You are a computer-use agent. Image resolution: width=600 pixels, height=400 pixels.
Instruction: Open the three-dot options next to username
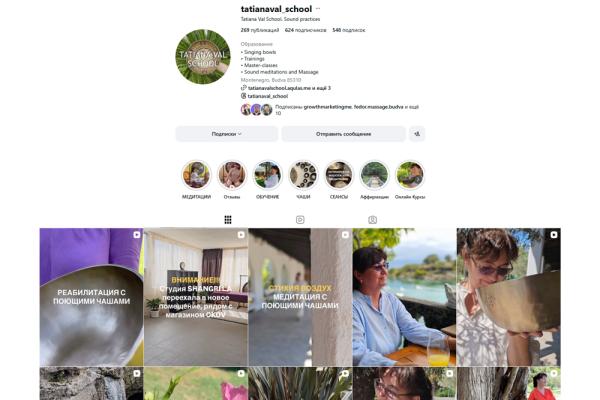pyautogui.click(x=318, y=9)
